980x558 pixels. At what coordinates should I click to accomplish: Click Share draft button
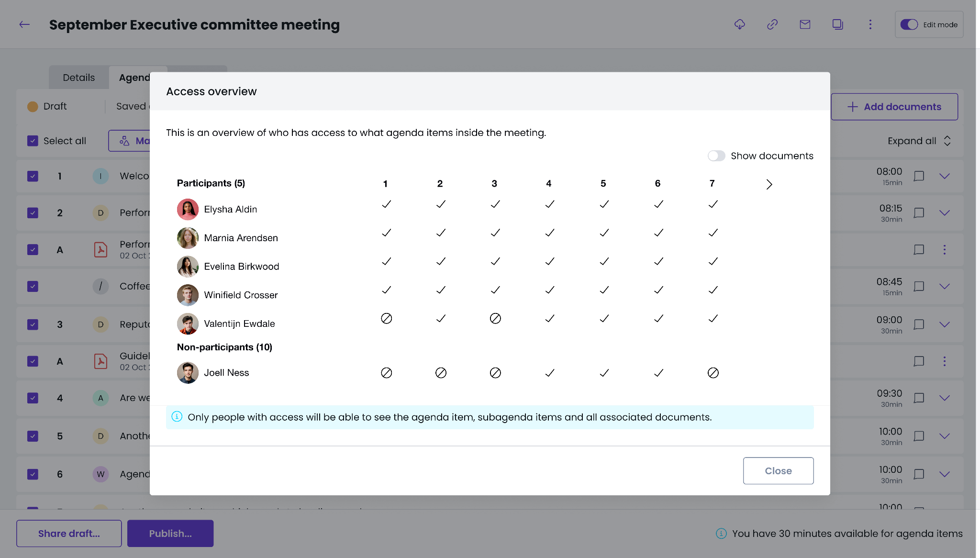[69, 534]
